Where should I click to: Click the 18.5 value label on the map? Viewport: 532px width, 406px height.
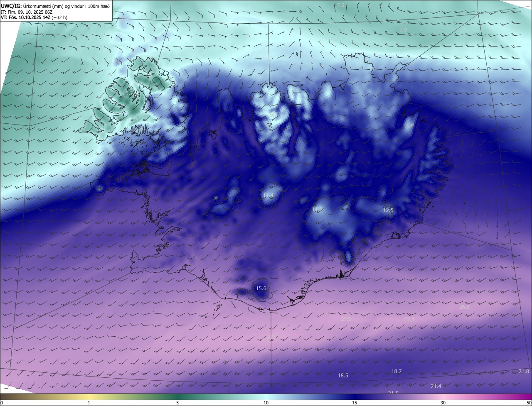click(x=343, y=375)
